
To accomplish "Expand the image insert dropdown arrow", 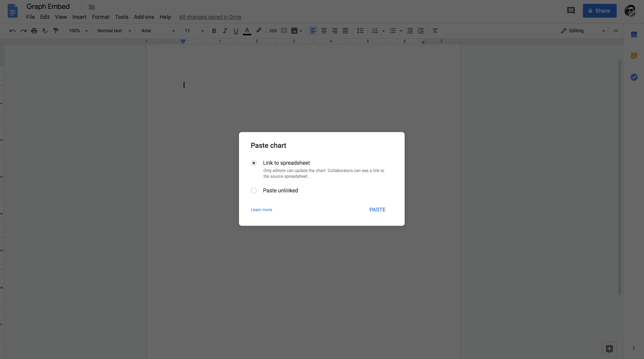I will [x=301, y=31].
